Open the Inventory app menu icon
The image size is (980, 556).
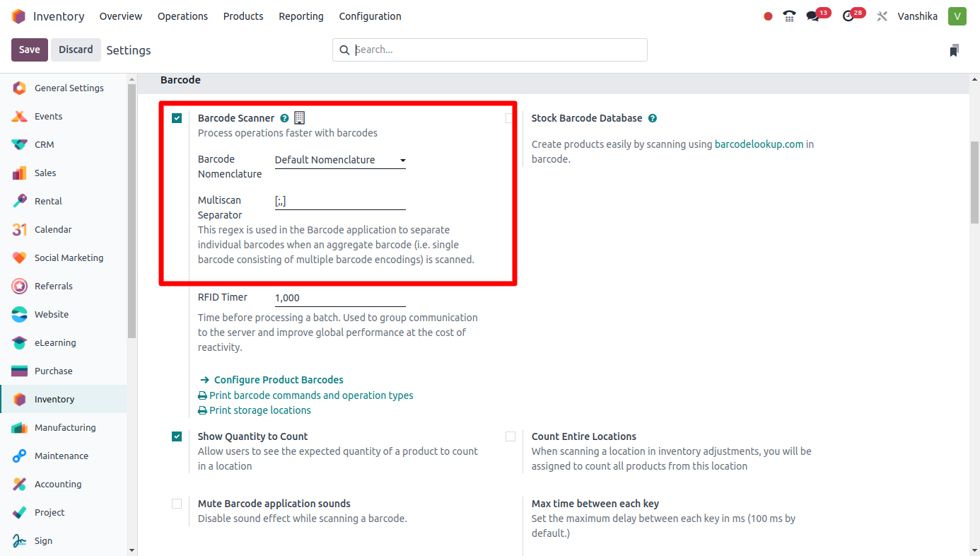click(18, 16)
